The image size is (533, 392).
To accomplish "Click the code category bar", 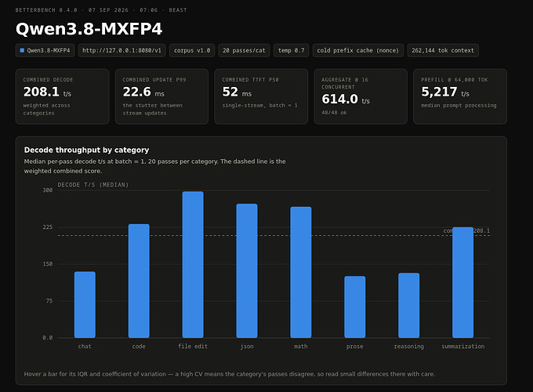I will click(x=139, y=281).
